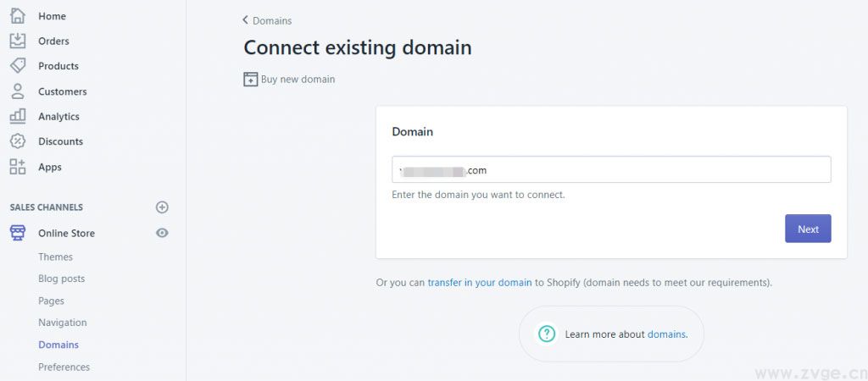Click the Products tag icon
This screenshot has height=381, width=868.
click(x=18, y=66)
